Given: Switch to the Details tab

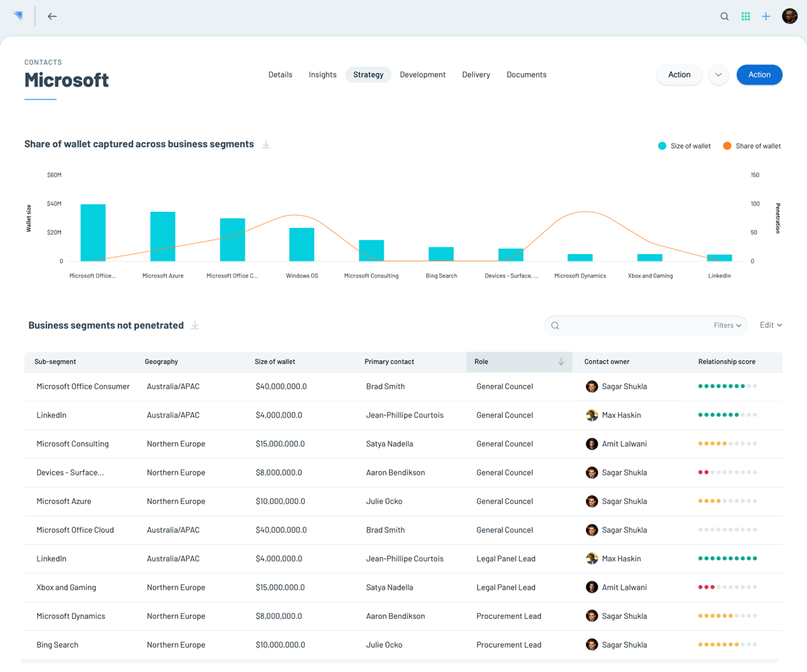Looking at the screenshot, I should 280,75.
